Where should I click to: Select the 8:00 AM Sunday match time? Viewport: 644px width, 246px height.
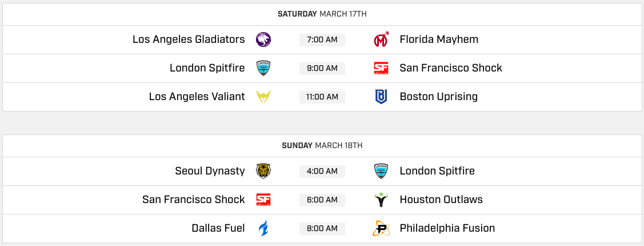click(x=322, y=228)
